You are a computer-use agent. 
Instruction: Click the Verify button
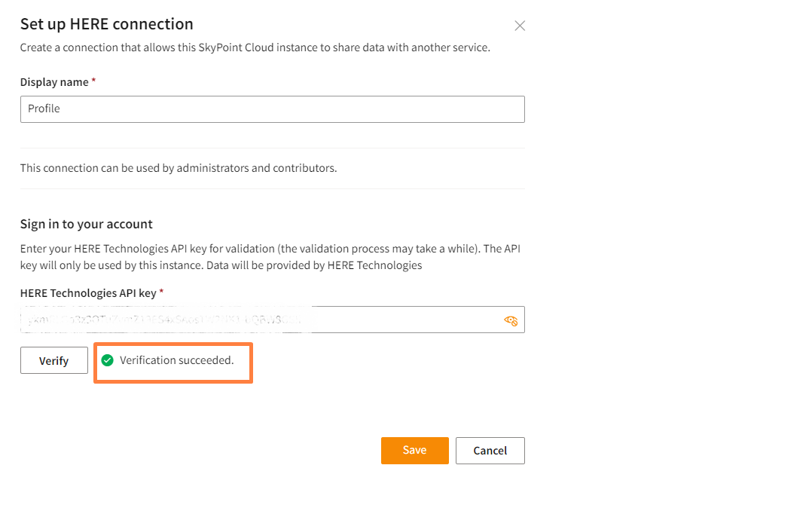click(54, 361)
